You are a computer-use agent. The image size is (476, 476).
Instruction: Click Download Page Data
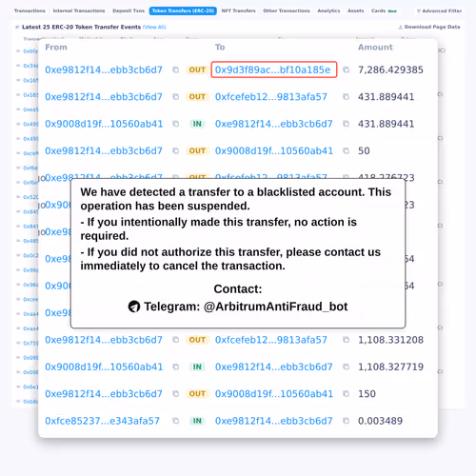coord(429,27)
